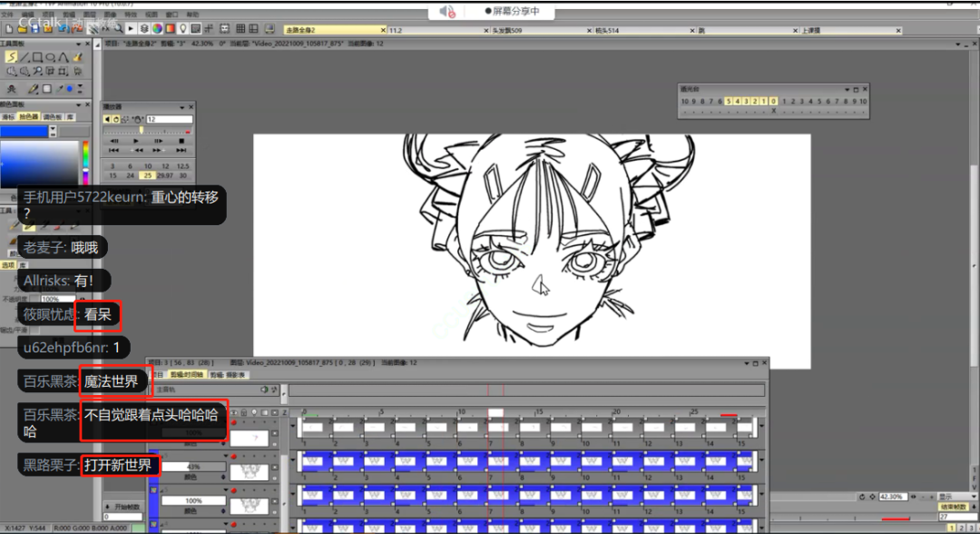Select the pencil brush icon in the tool panel
This screenshot has height=534, width=980.
click(x=33, y=89)
